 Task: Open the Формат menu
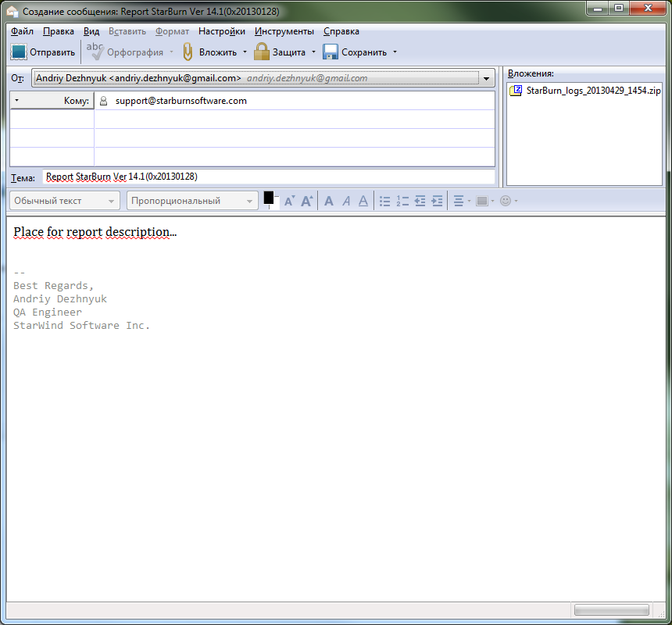pyautogui.click(x=172, y=31)
